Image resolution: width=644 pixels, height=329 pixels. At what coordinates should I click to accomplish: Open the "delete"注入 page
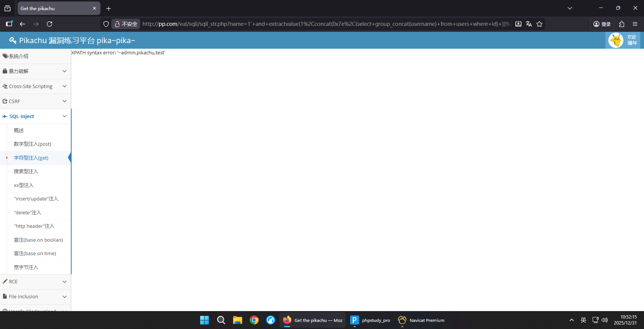(x=27, y=212)
